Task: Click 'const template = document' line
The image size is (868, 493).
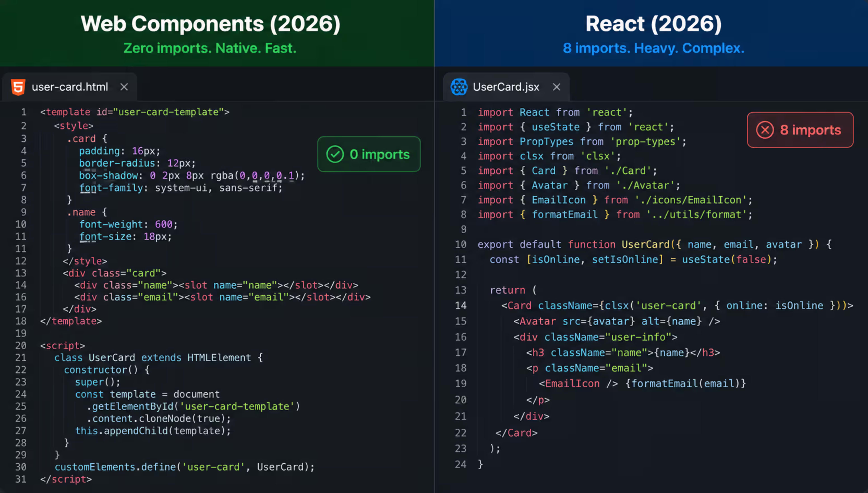Action: click(x=147, y=394)
